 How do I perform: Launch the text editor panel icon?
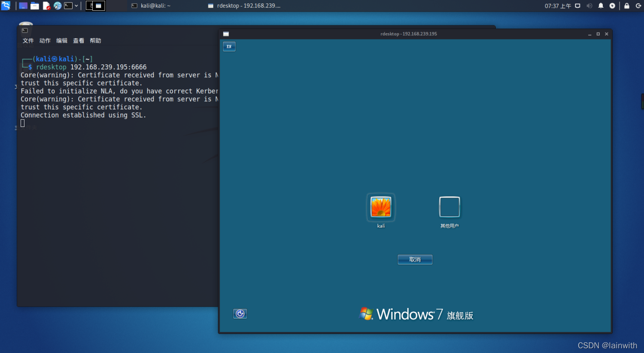pos(46,6)
